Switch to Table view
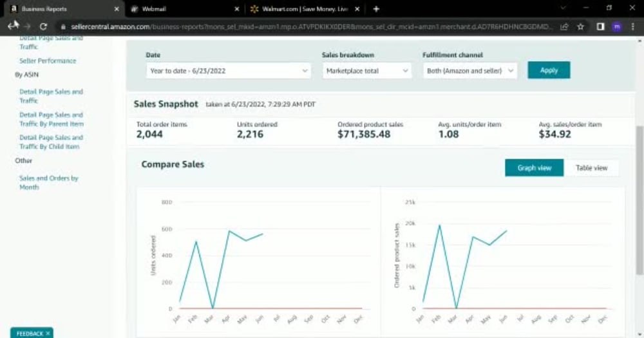 pyautogui.click(x=591, y=168)
